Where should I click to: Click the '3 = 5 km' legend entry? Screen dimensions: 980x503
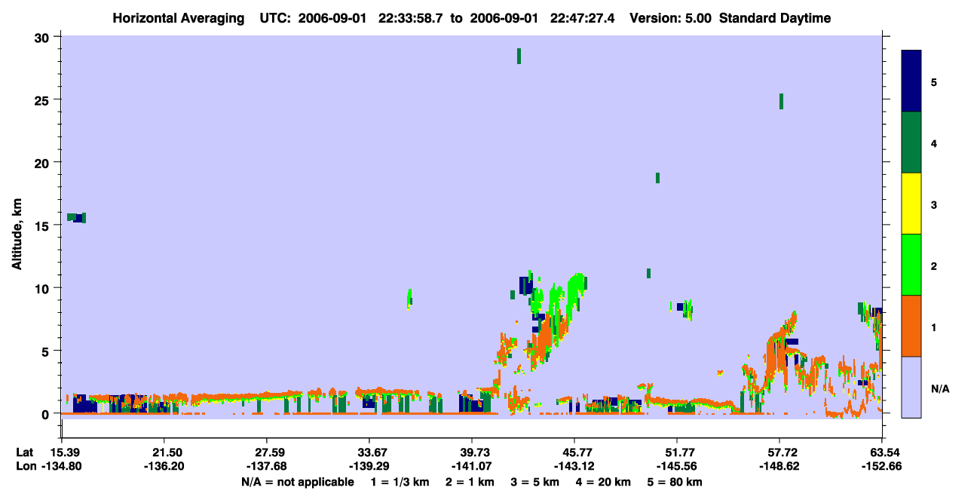535,482
